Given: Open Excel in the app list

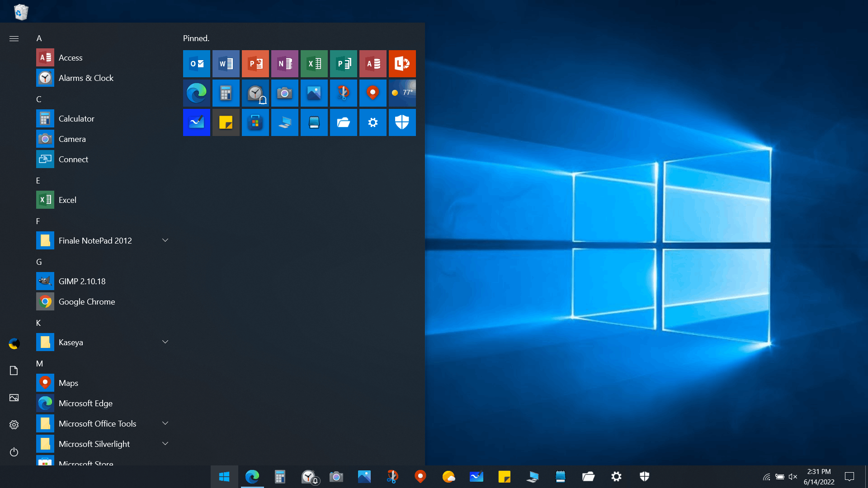Looking at the screenshot, I should click(x=104, y=200).
